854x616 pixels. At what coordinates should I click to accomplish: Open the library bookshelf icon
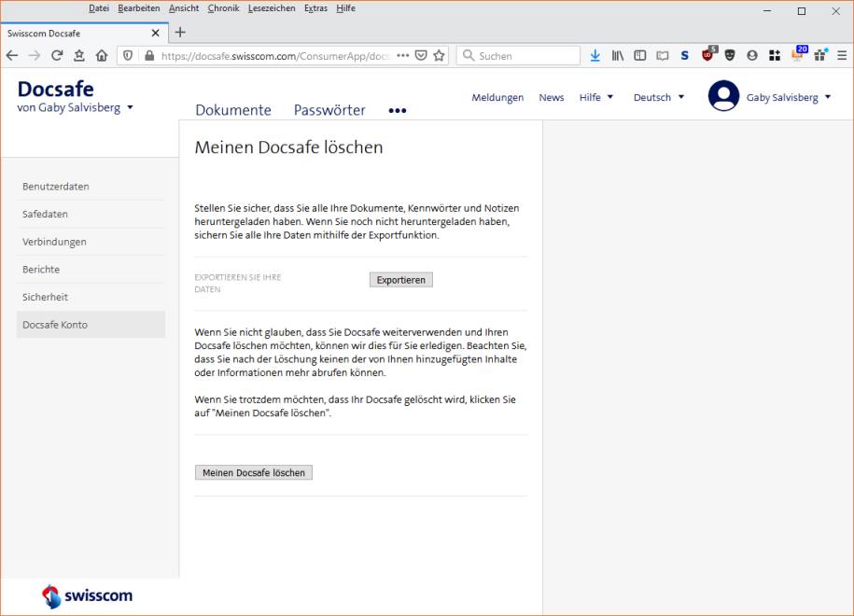tap(618, 56)
